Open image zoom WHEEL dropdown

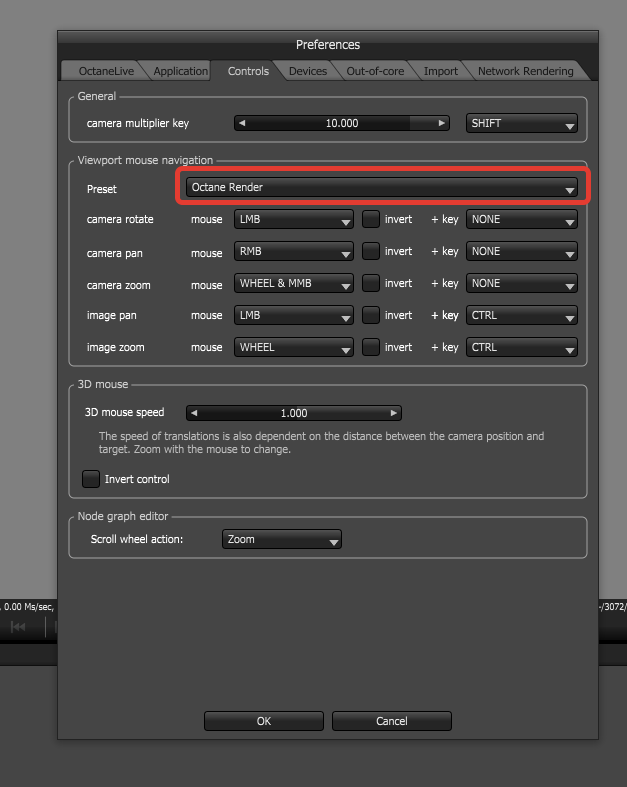pos(294,347)
